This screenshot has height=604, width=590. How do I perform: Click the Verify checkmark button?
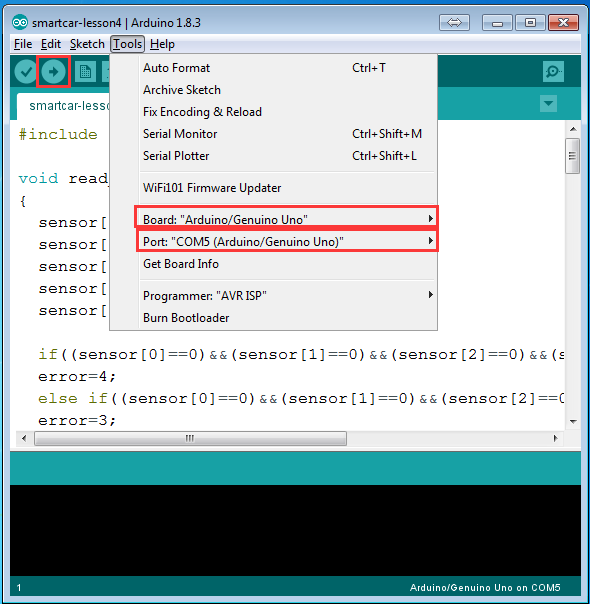[26, 72]
